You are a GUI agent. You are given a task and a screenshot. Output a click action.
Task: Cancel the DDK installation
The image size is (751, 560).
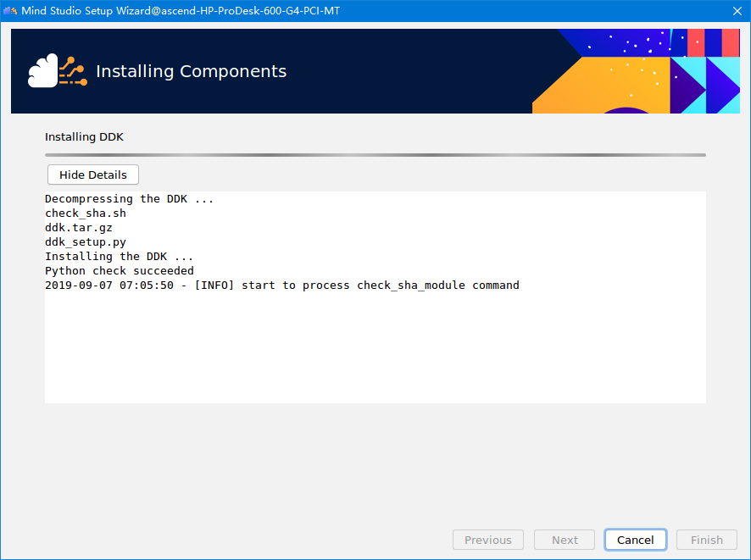click(x=635, y=540)
